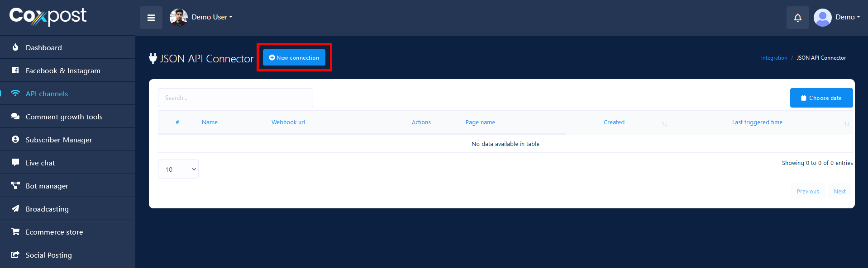Open the Integration breadcrumb link
The image size is (868, 268).
click(x=774, y=58)
